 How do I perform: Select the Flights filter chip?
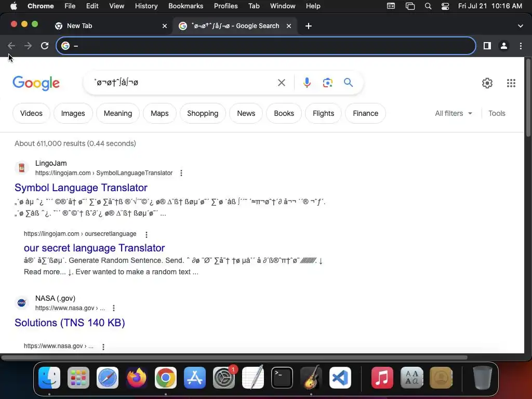point(323,113)
